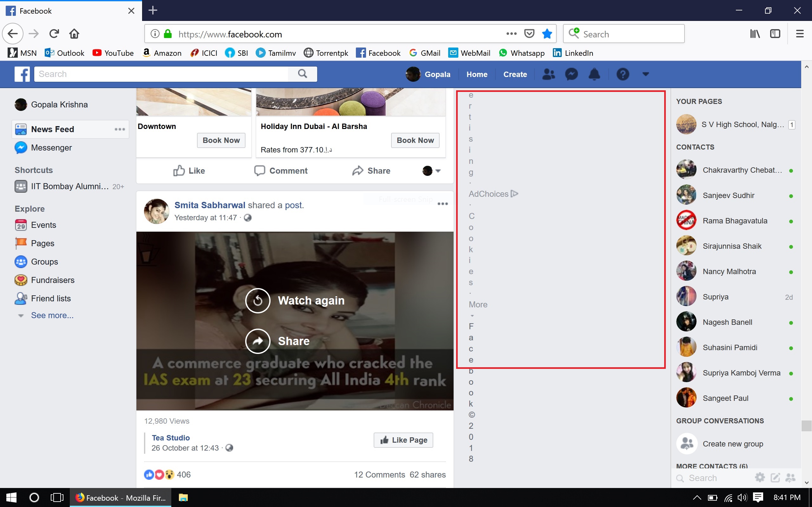812x507 pixels.
Task: Click the Notifications bell icon
Action: 594,74
